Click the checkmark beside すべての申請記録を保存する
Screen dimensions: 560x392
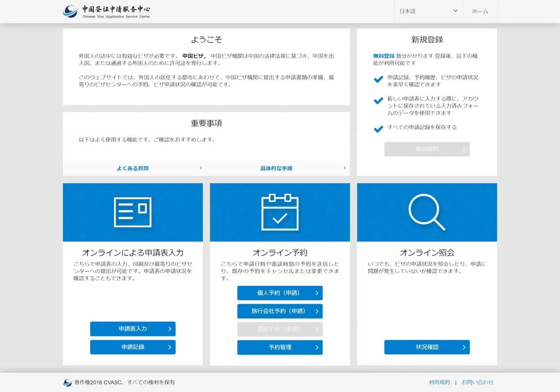378,129
